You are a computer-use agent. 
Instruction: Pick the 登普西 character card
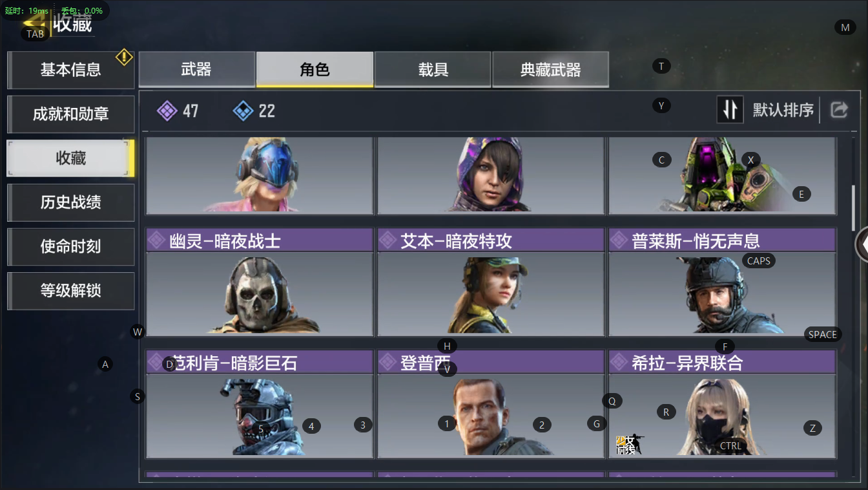(491, 404)
